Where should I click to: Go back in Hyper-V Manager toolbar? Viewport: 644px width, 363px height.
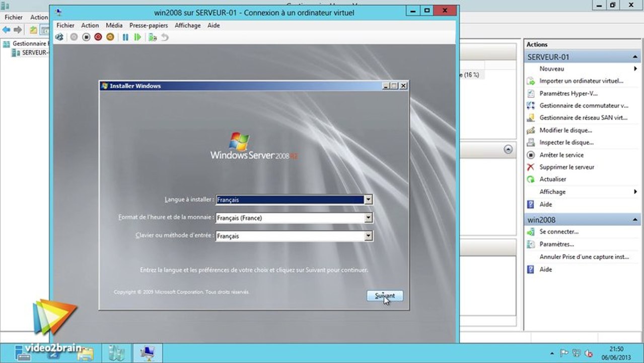[x=7, y=30]
